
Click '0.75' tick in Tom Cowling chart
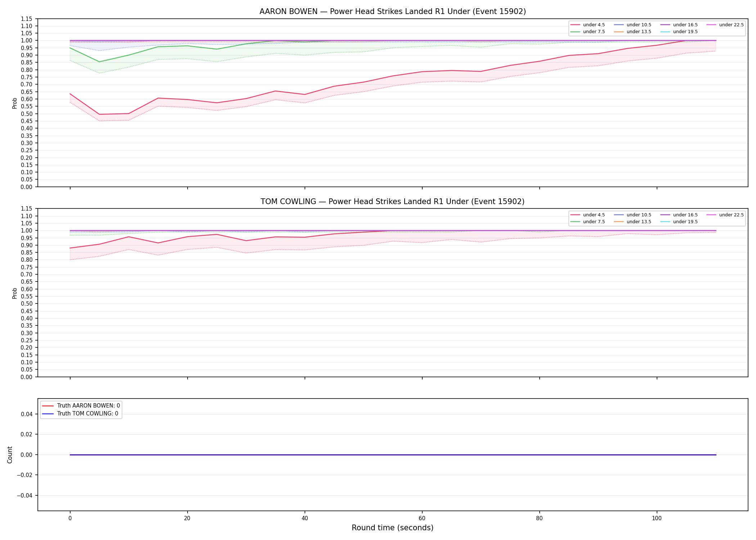point(27,267)
